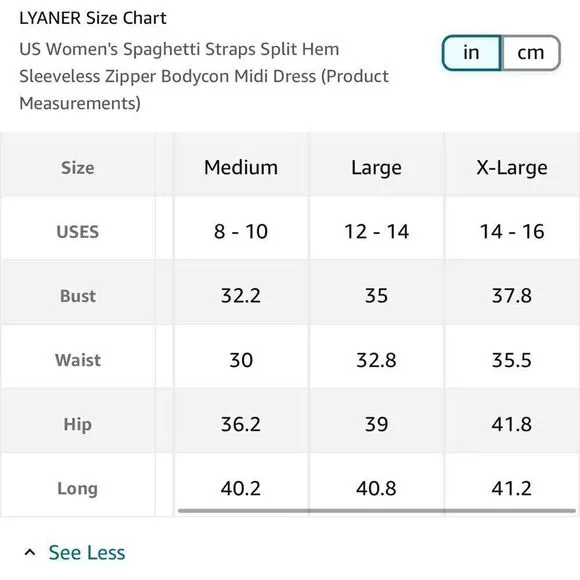Image resolution: width=580 pixels, height=580 pixels.
Task: Switch size units to cm
Action: coord(530,53)
